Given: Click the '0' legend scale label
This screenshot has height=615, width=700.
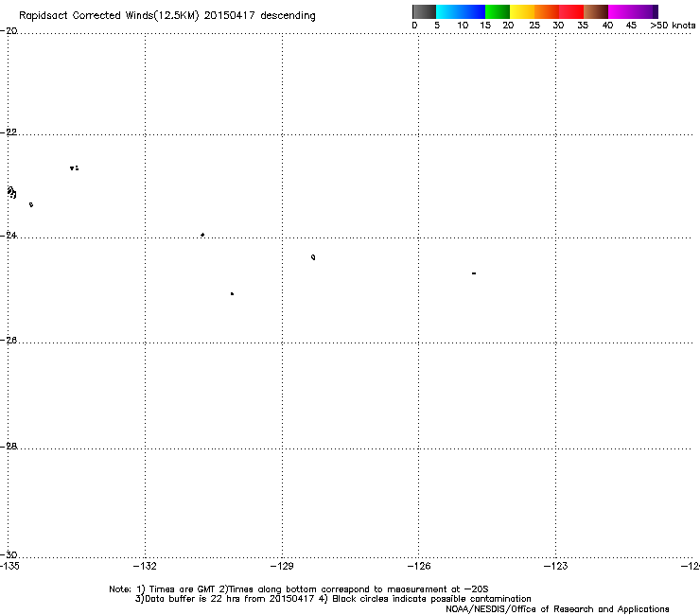Looking at the screenshot, I should [414, 26].
